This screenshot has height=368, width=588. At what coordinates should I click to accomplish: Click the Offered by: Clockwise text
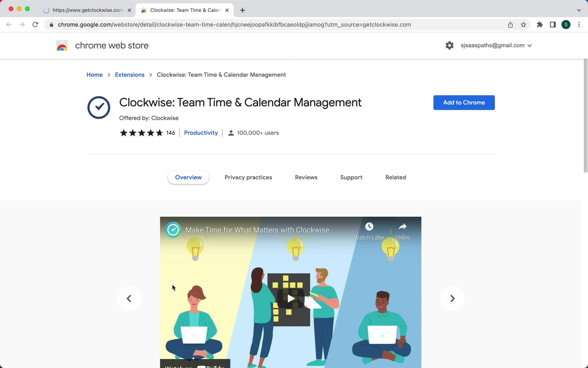pos(149,118)
